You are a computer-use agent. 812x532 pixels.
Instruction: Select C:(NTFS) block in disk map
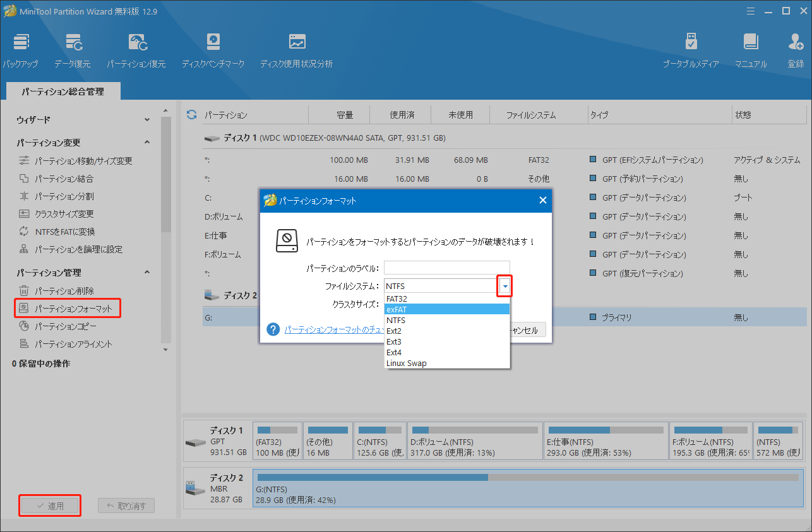[x=379, y=441]
